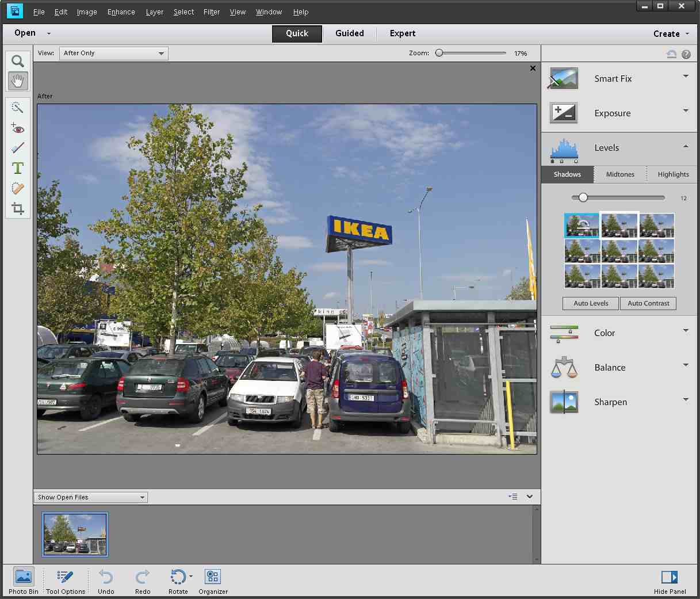Click the Rotate icon
This screenshot has height=599, width=700.
pos(178,577)
